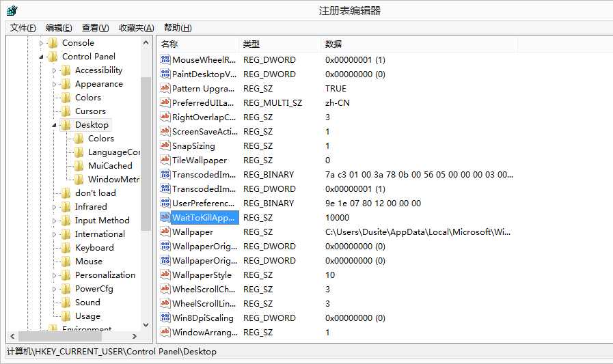The width and height of the screenshot is (613, 364).
Task: Click tree horizontal scrollbar right arrow
Action: 135,336
